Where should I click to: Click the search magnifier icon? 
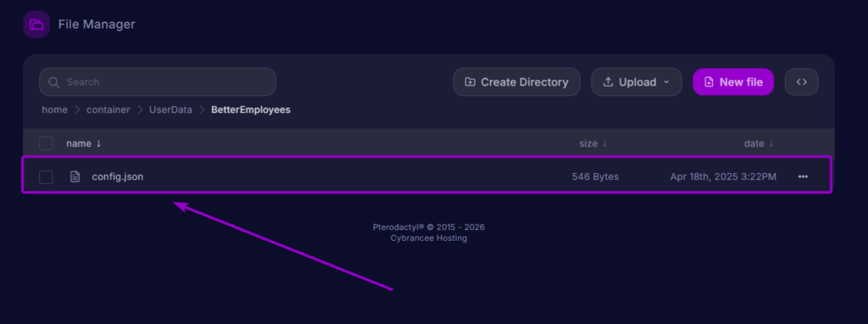click(53, 82)
